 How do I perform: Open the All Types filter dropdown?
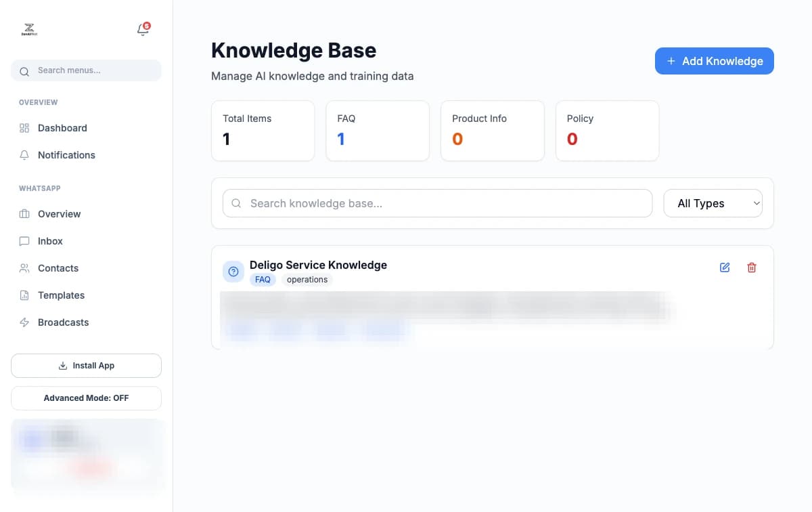(713, 203)
